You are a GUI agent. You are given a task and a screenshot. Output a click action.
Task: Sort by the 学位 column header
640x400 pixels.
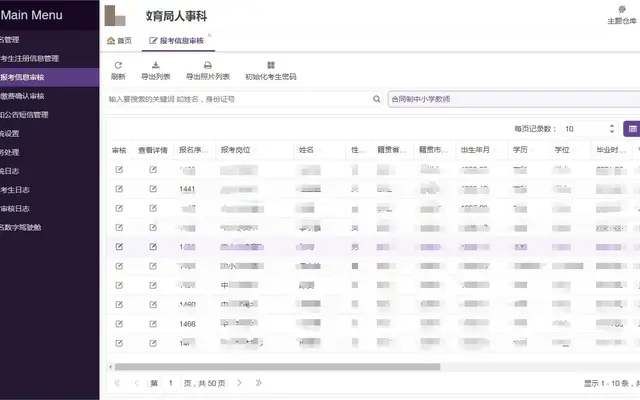(x=562, y=150)
